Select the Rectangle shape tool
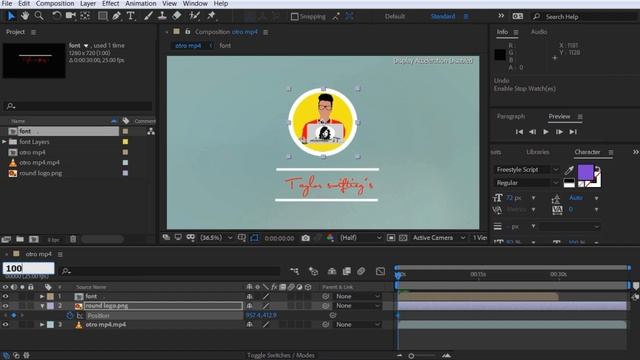The width and height of the screenshot is (640, 360). [102, 16]
